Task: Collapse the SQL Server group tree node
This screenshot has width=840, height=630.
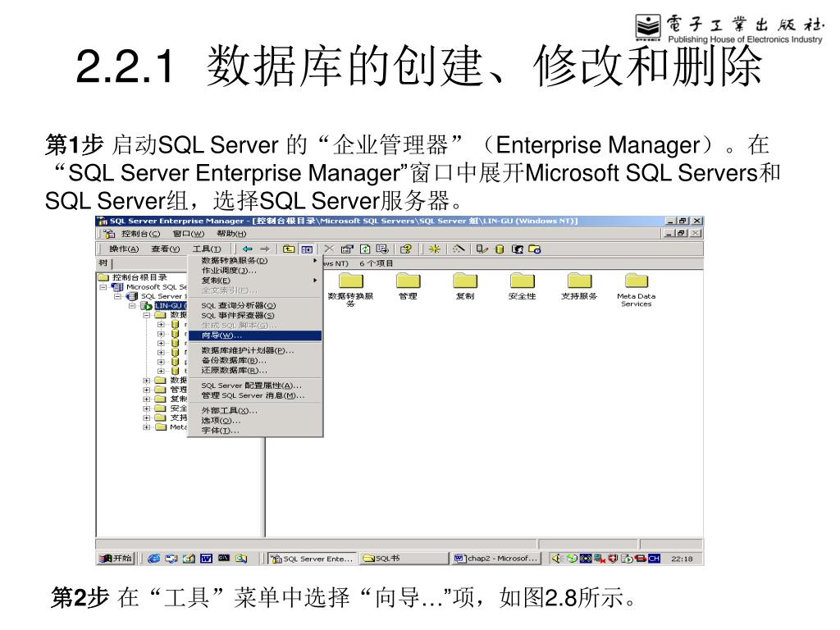Action: 117,296
